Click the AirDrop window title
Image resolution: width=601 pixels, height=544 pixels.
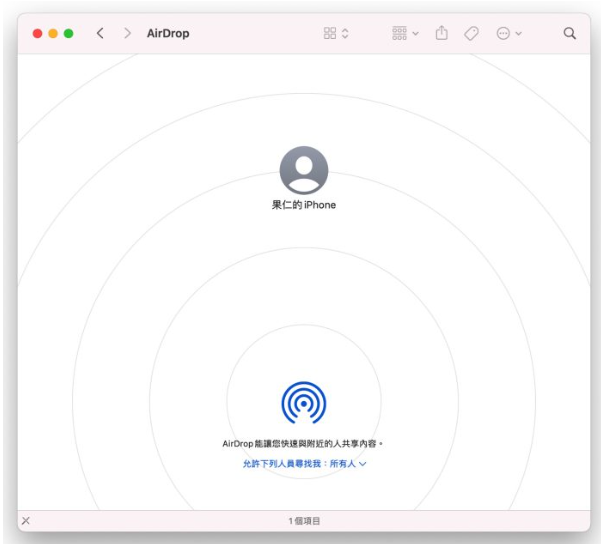[168, 33]
